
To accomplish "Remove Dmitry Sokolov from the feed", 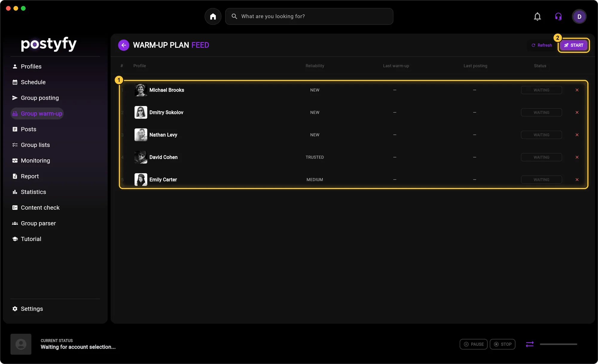I will pyautogui.click(x=577, y=112).
